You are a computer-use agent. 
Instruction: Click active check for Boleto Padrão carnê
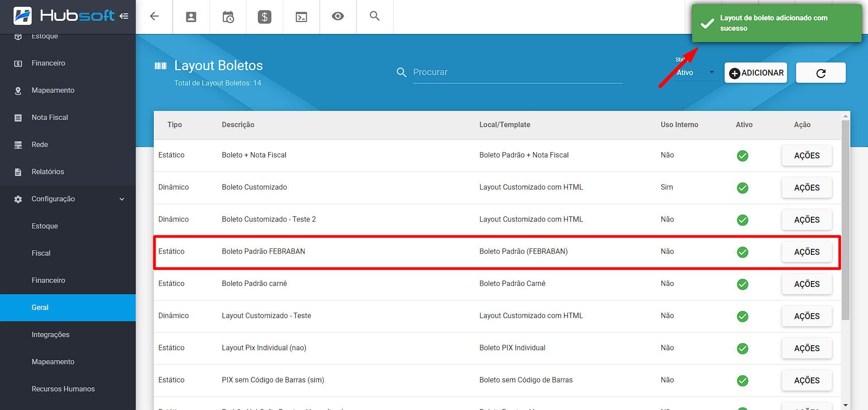(x=743, y=284)
